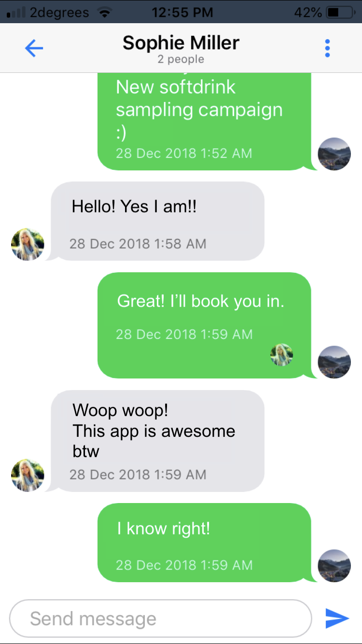Viewport: 362px width, 644px height.
Task: Tap mountain avatar beside softdrink campaign message
Action: tap(334, 154)
